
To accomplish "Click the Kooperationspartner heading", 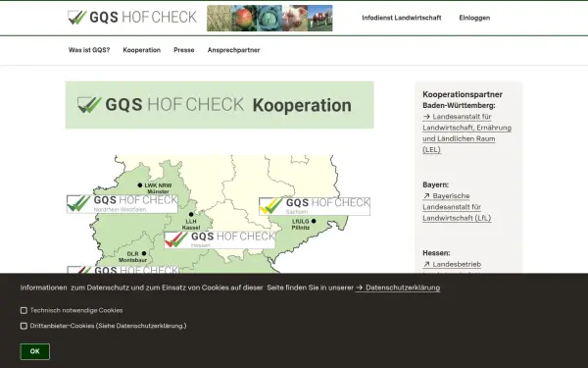I will (x=463, y=94).
